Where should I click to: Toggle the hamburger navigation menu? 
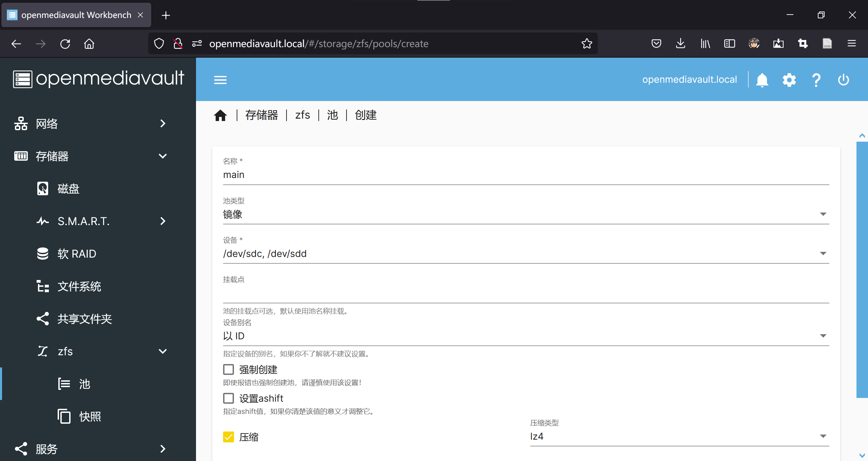(220, 80)
